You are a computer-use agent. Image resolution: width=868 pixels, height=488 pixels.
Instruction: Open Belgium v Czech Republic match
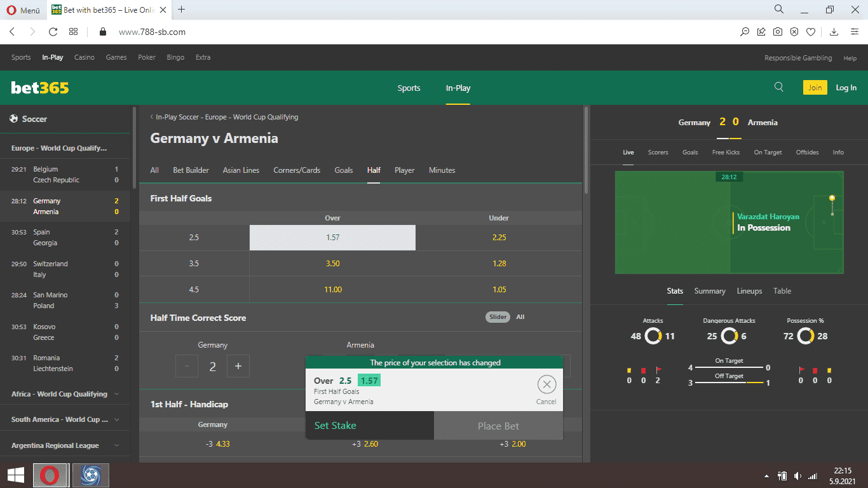click(x=65, y=175)
